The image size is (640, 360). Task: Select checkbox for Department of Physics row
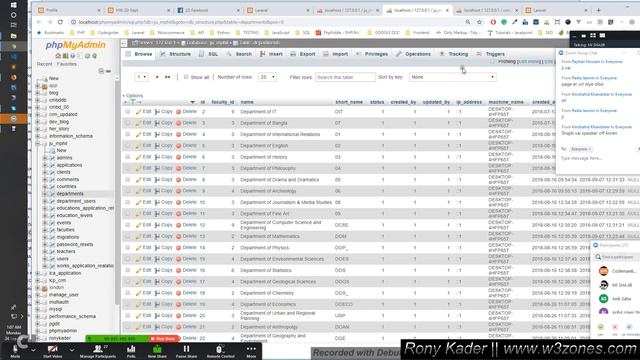(x=128, y=248)
